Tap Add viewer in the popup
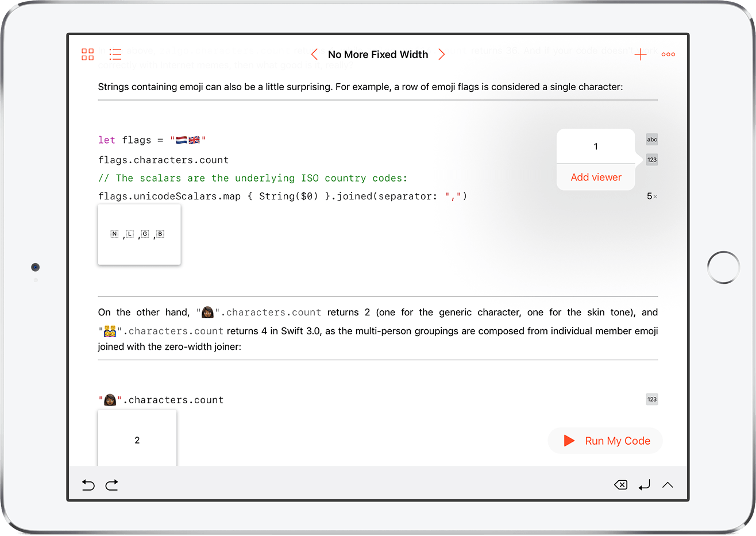Screen dimensions: 756x536 pyautogui.click(x=596, y=178)
